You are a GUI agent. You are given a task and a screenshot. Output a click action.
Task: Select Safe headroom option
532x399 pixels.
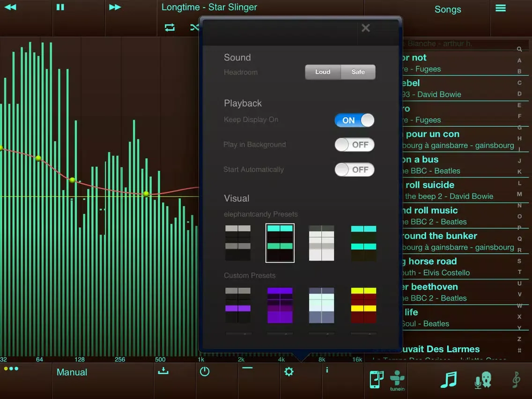coord(358,72)
